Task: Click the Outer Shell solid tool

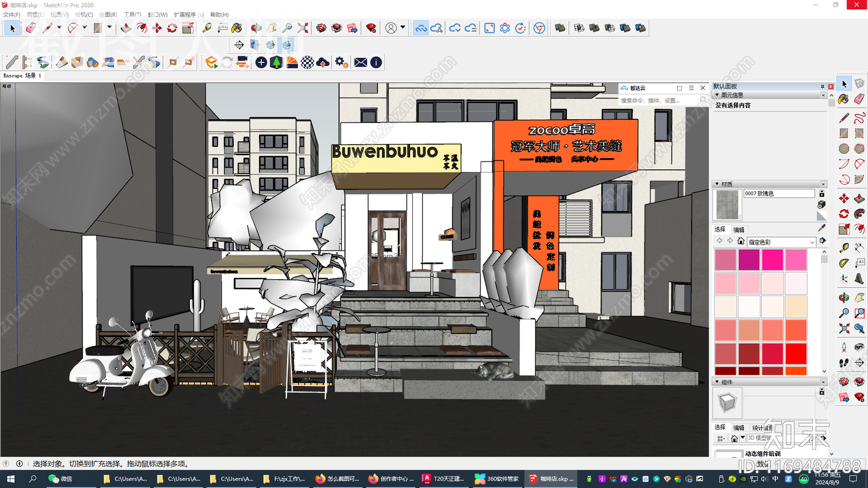Action: click(560, 28)
